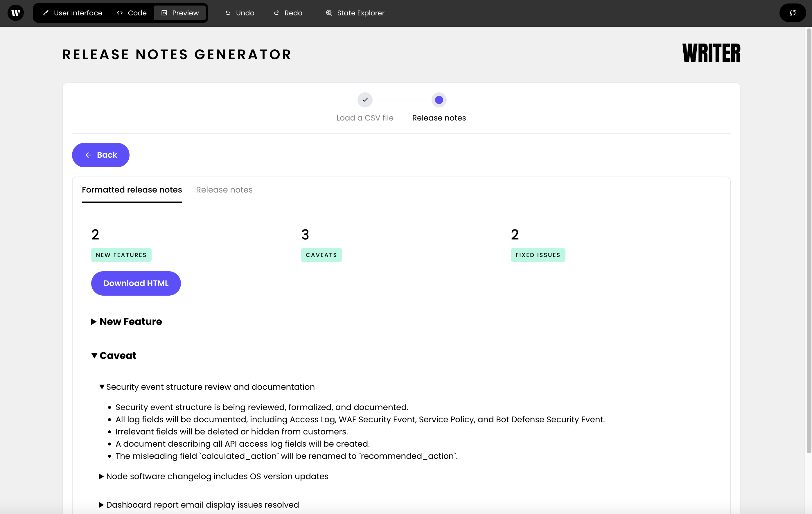Image resolution: width=812 pixels, height=514 pixels.
Task: Switch to Preview mode
Action: pyautogui.click(x=180, y=13)
